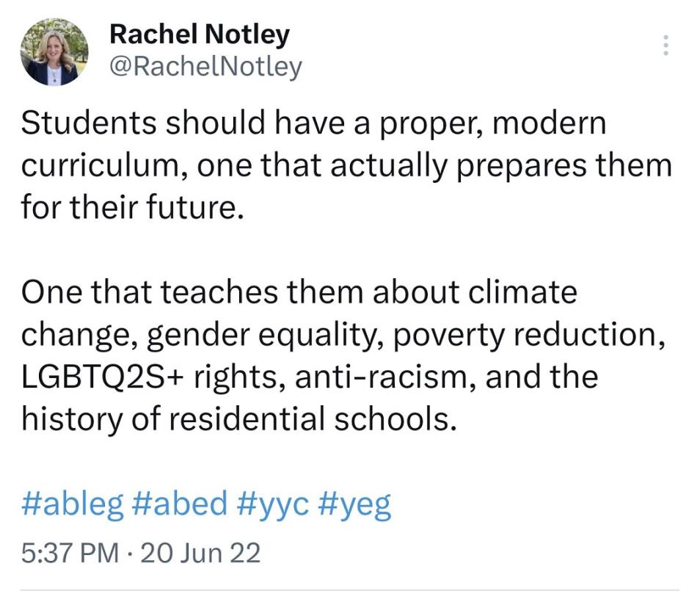The image size is (700, 594).
Task: Tap the #yeg hashtag
Action: point(355,504)
